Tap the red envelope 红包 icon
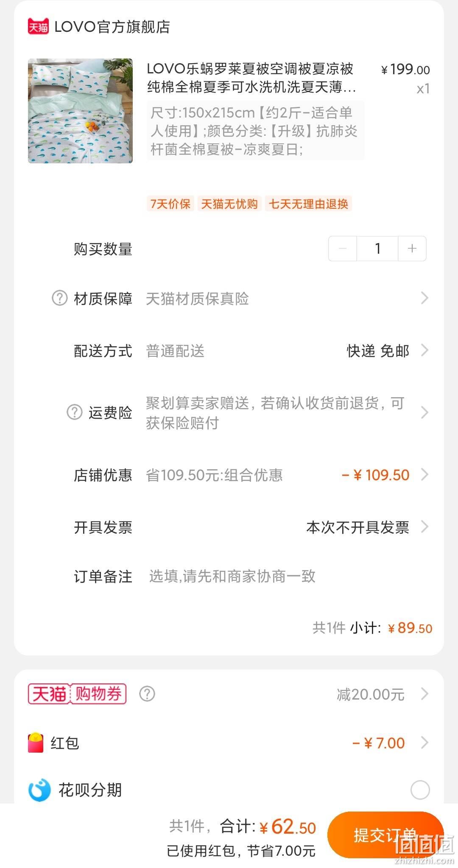458x868 pixels. (x=36, y=743)
